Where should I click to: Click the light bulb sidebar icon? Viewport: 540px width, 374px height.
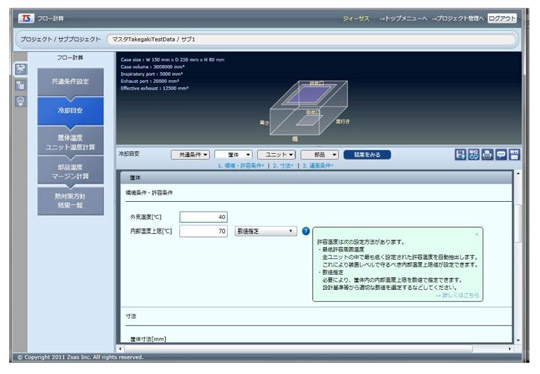pyautogui.click(x=21, y=101)
